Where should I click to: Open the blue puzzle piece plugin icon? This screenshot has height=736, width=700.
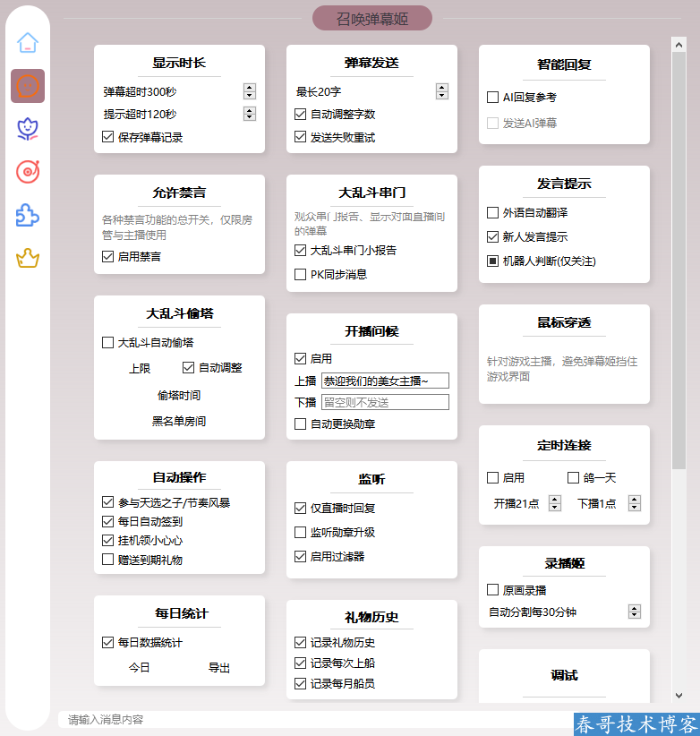[x=28, y=215]
